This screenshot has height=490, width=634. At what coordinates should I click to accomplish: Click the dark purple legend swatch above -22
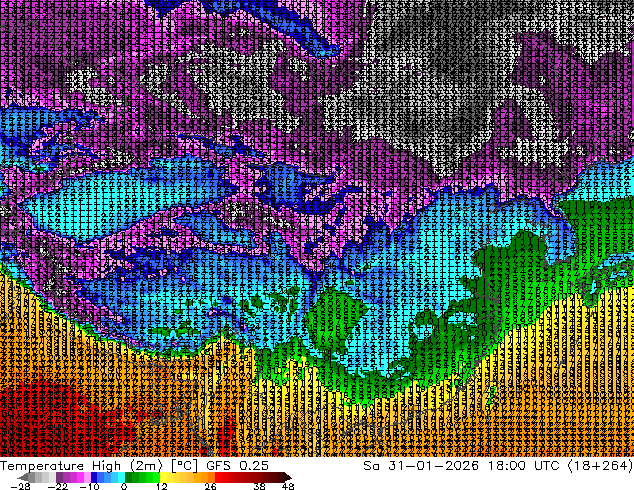[x=59, y=477]
